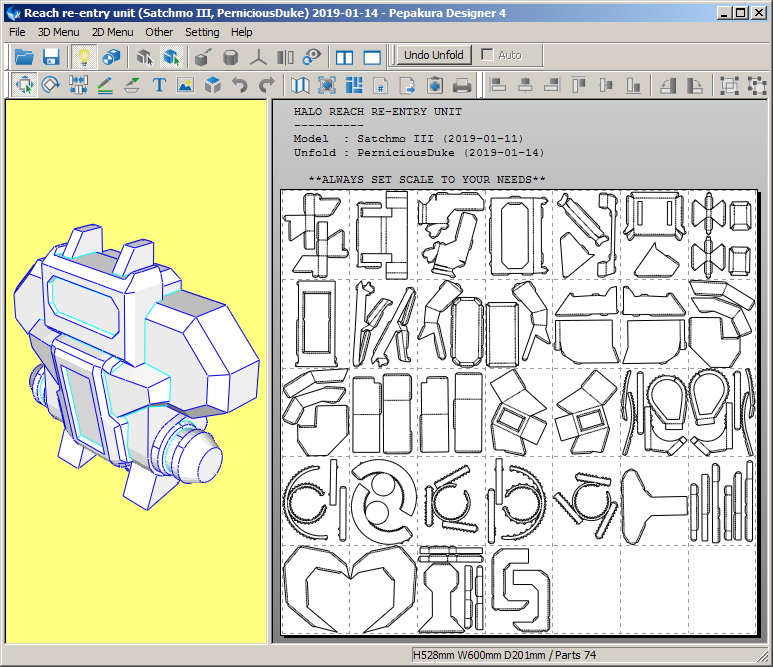This screenshot has width=773, height=667.
Task: Redo the action arrow
Action: click(x=267, y=85)
